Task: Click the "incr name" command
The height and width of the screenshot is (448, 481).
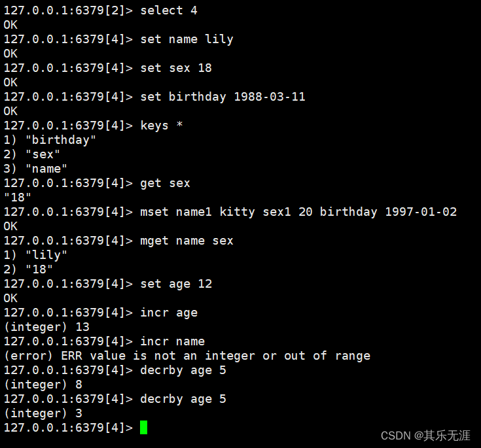Action: click(172, 341)
